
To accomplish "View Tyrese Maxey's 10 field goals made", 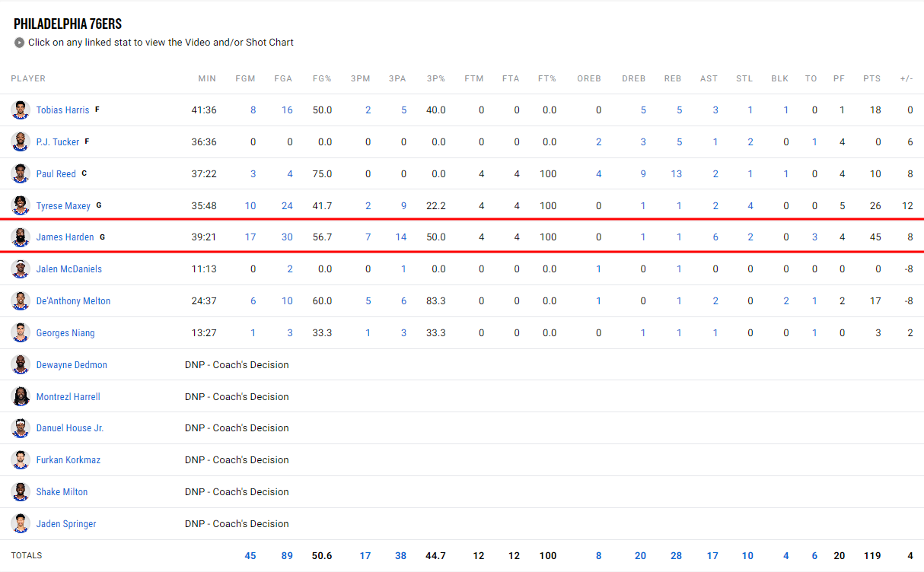I will coord(250,206).
